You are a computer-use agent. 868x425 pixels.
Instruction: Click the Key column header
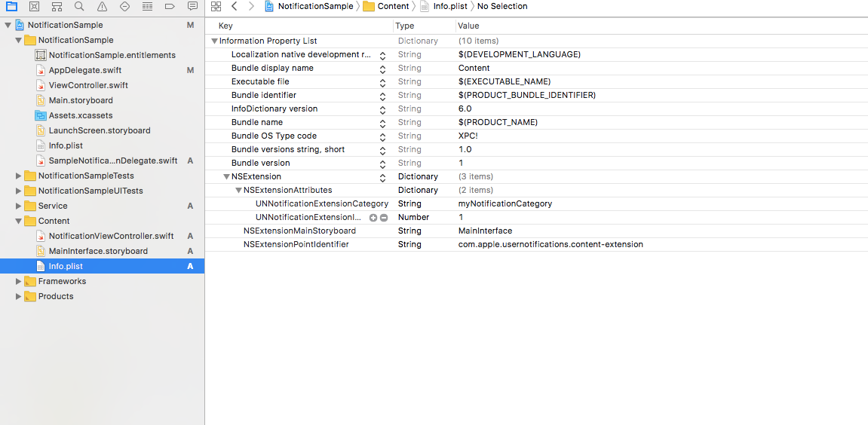225,26
